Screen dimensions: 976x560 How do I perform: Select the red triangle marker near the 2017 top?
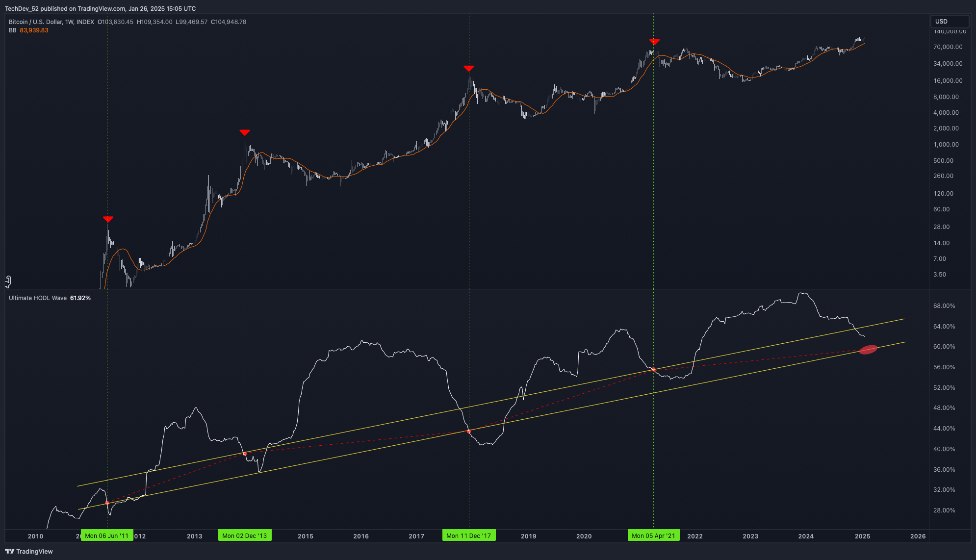[x=469, y=68]
